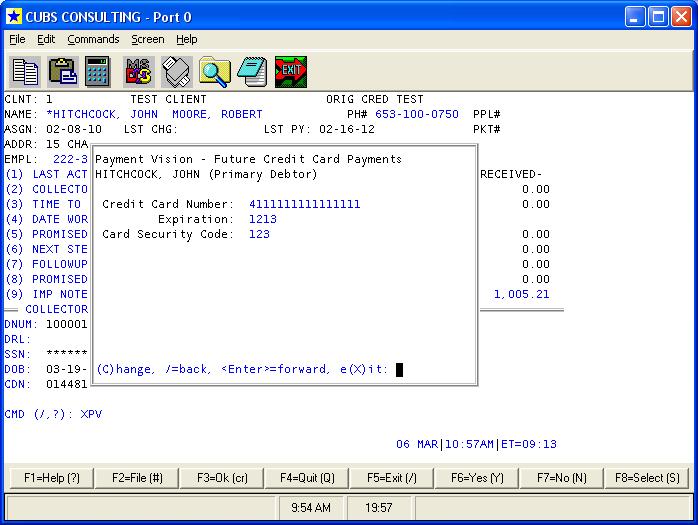This screenshot has width=698, height=525.
Task: Click the ET=09:13 elapsed time text
Action: tap(529, 444)
